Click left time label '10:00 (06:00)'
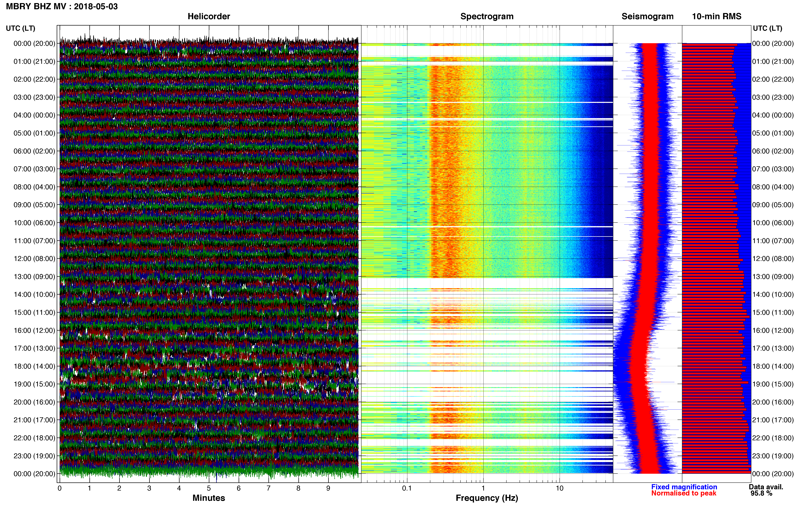812x508 pixels. coord(34,223)
